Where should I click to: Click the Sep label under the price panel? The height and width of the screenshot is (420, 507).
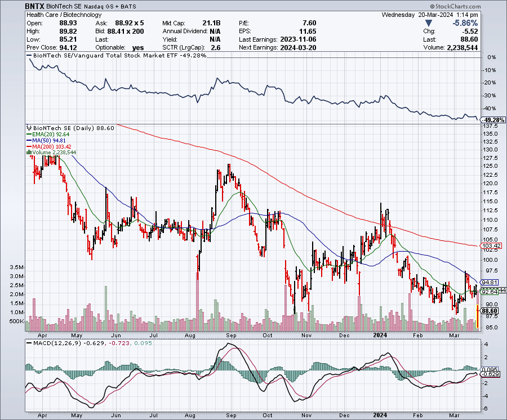click(x=231, y=336)
